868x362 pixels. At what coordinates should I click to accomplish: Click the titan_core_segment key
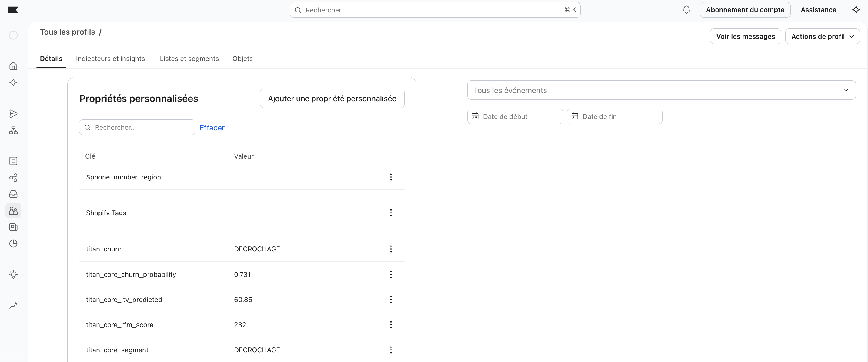click(x=117, y=350)
